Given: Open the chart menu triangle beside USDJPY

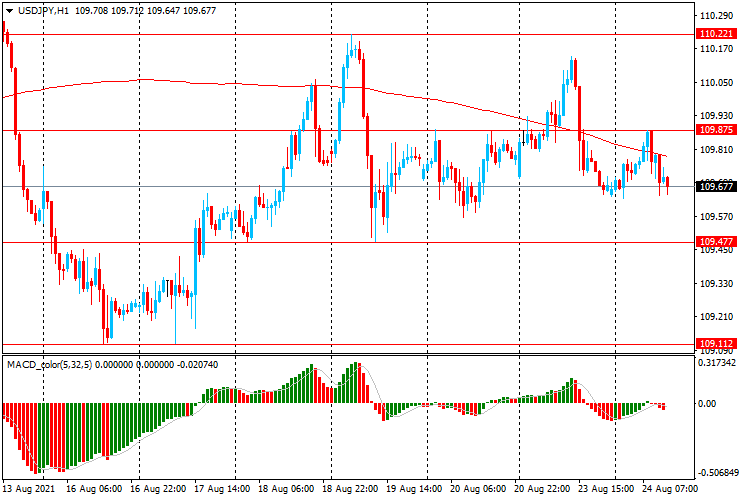Looking at the screenshot, I should [9, 11].
